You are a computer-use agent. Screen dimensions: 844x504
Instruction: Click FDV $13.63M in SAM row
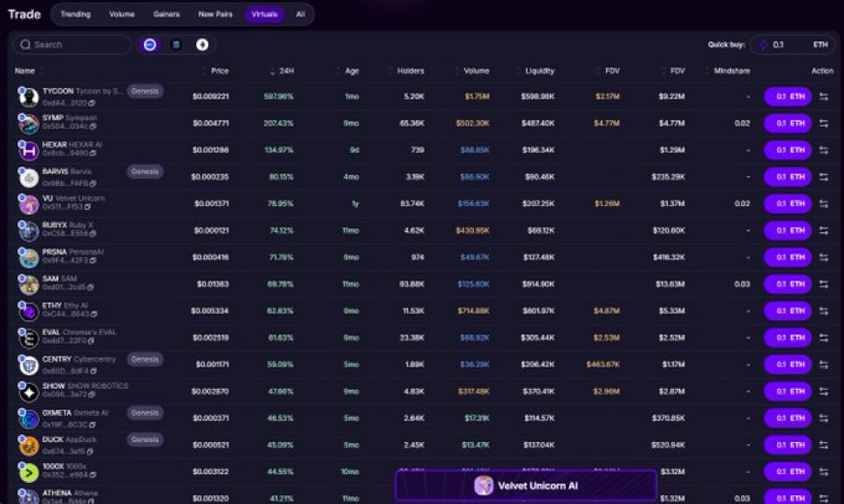[670, 283]
